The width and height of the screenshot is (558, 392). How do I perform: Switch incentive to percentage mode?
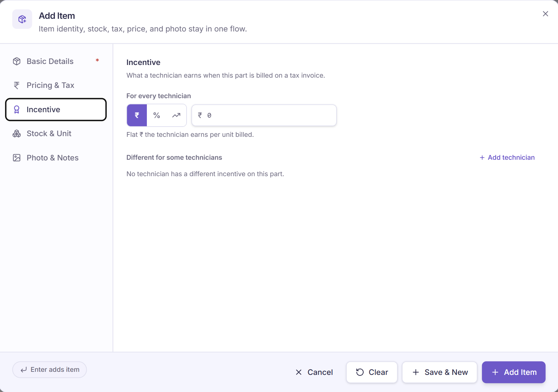point(157,115)
